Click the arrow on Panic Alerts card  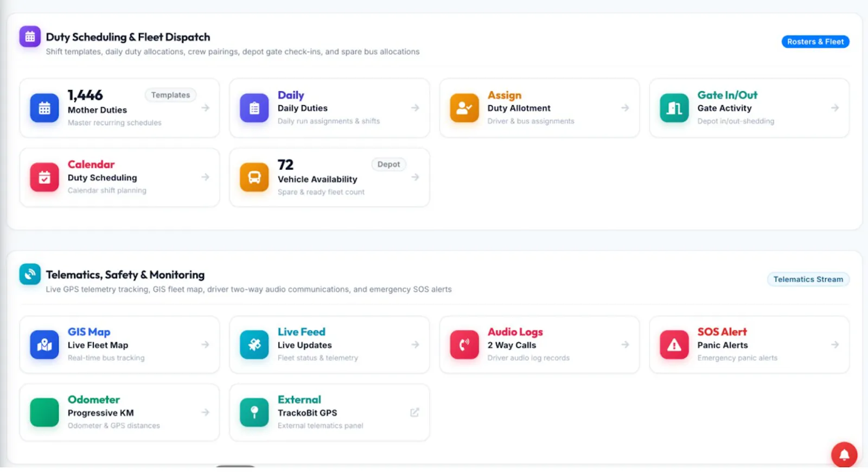click(835, 345)
